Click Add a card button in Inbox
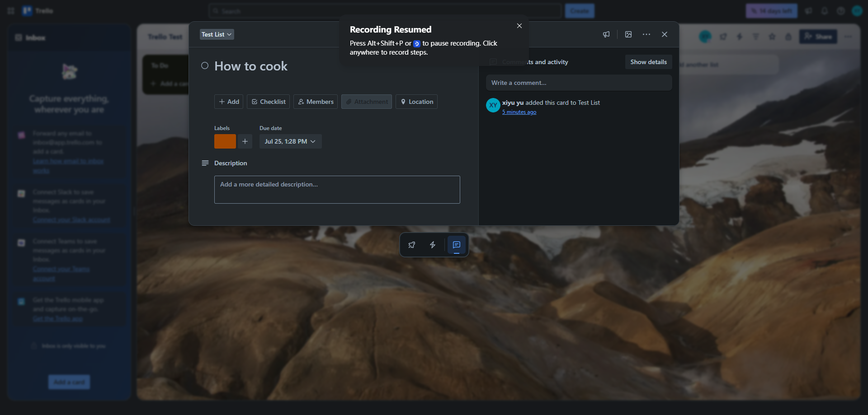Viewport: 868px width, 415px height. coord(69,382)
